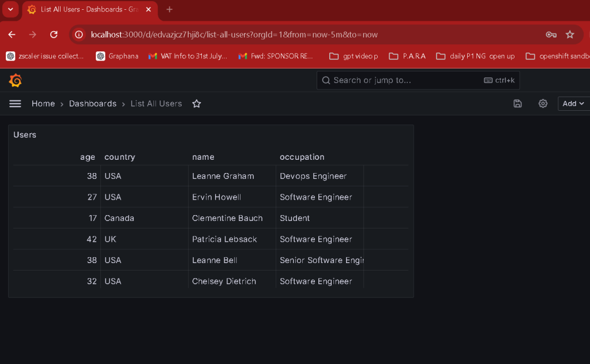This screenshot has width=590, height=364.
Task: Sort table by name column header
Action: [x=203, y=157]
